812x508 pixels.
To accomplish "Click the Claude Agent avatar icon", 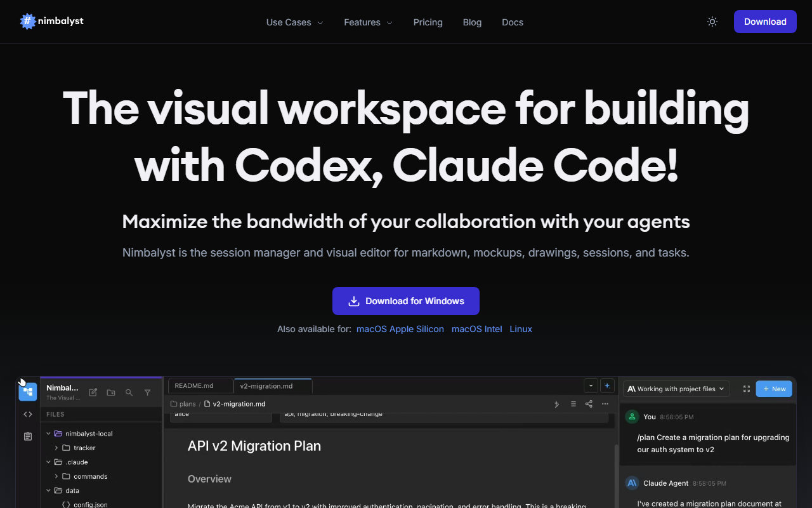I will click(x=632, y=483).
